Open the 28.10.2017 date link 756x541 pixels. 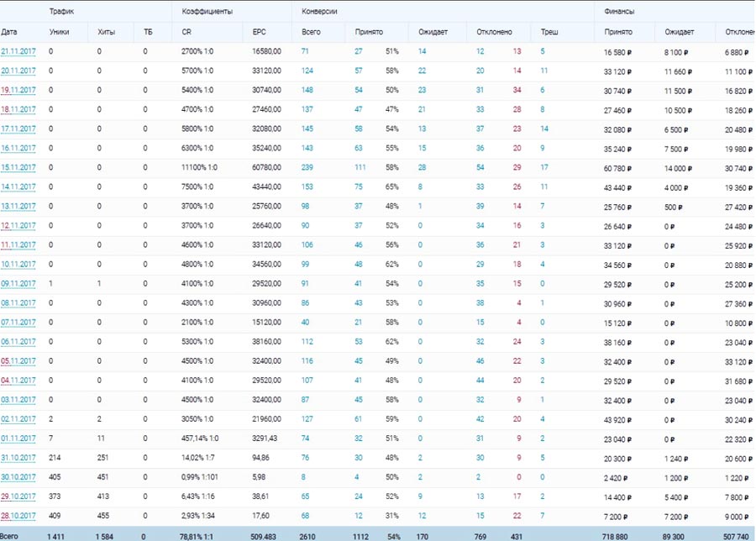point(18,516)
